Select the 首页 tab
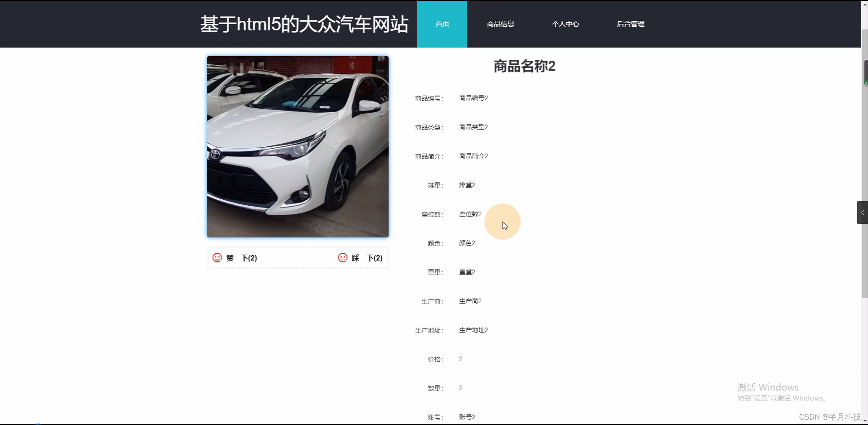868x425 pixels. point(442,24)
